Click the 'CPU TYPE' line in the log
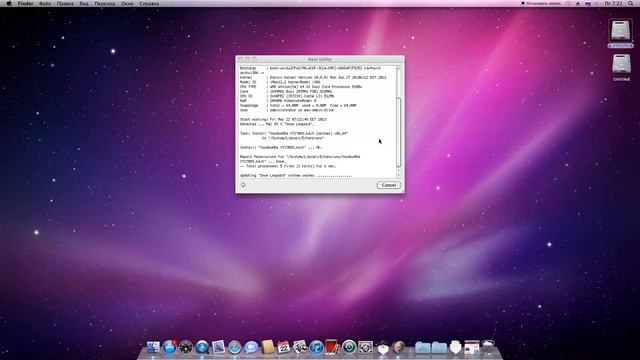 pyautogui.click(x=301, y=87)
